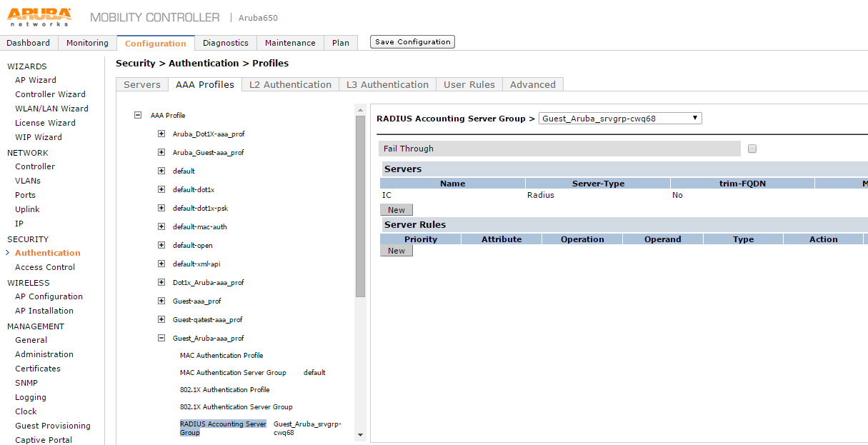Select 802.1X Authentication Server Group item
Viewport: 868px width, 445px height.
[x=236, y=406]
